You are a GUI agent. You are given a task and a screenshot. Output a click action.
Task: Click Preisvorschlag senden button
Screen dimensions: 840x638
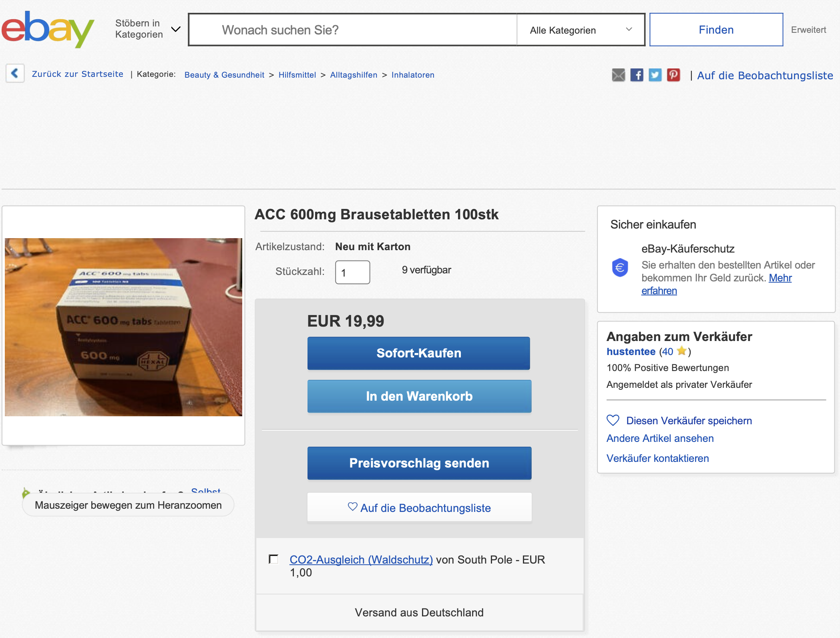pos(419,463)
